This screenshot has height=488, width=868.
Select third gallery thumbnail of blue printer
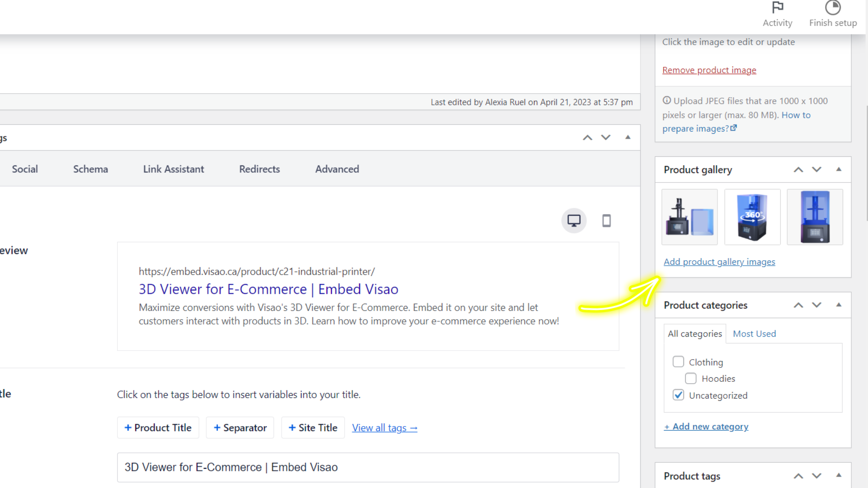pyautogui.click(x=815, y=217)
